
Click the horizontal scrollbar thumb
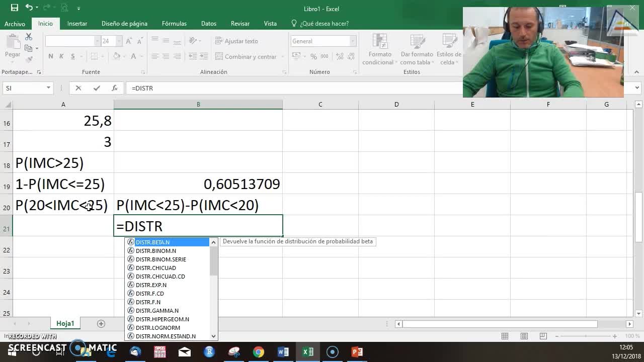pyautogui.click(x=500, y=324)
